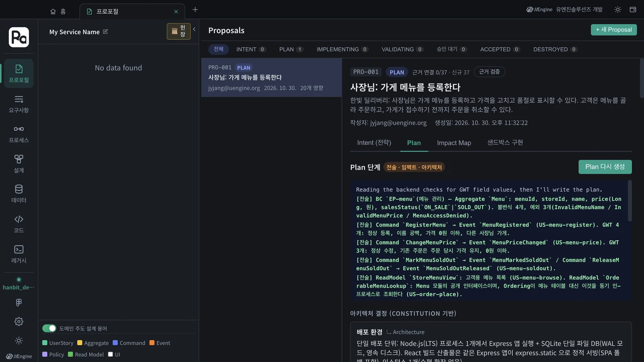The height and width of the screenshot is (362, 644).
Task: Click the grid icon below hanbit_de
Action: [19, 302]
